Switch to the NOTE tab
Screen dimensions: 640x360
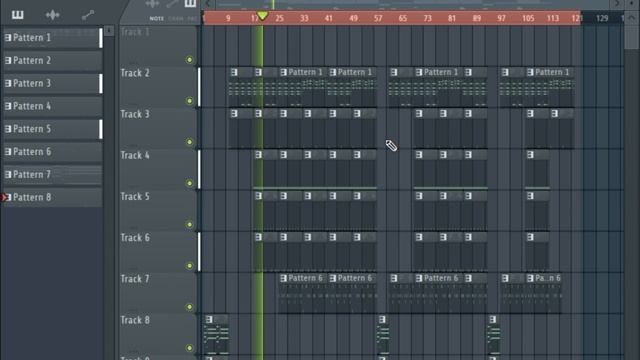(156, 19)
